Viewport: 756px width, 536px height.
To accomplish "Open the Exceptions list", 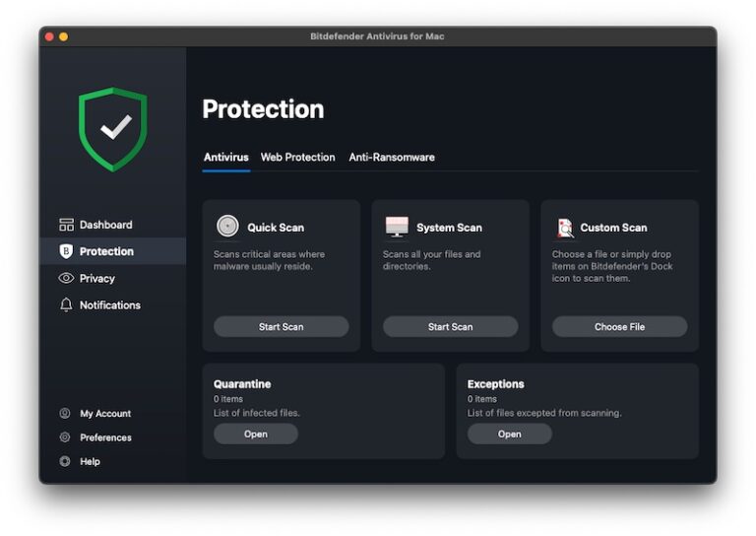I will (509, 435).
